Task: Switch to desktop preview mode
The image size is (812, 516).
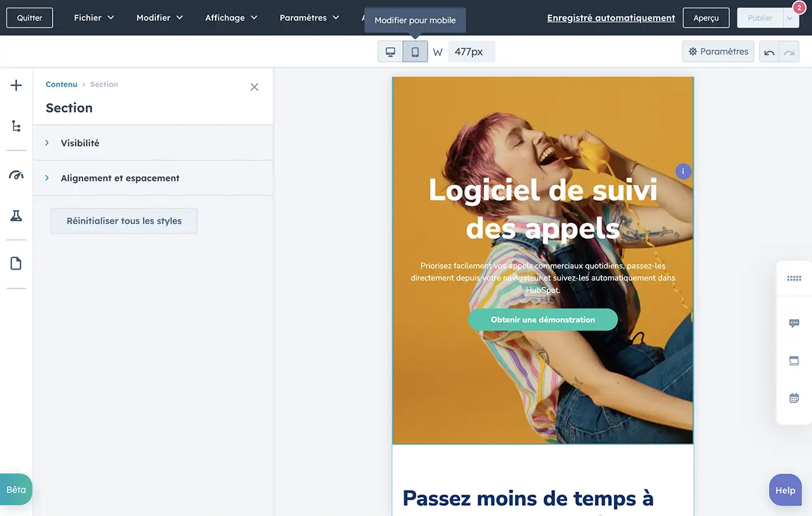Action: click(x=391, y=52)
